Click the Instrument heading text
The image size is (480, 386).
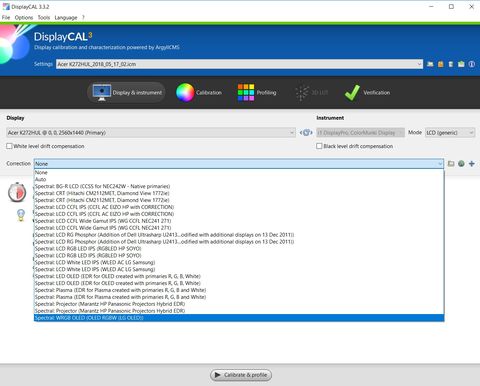pos(330,118)
